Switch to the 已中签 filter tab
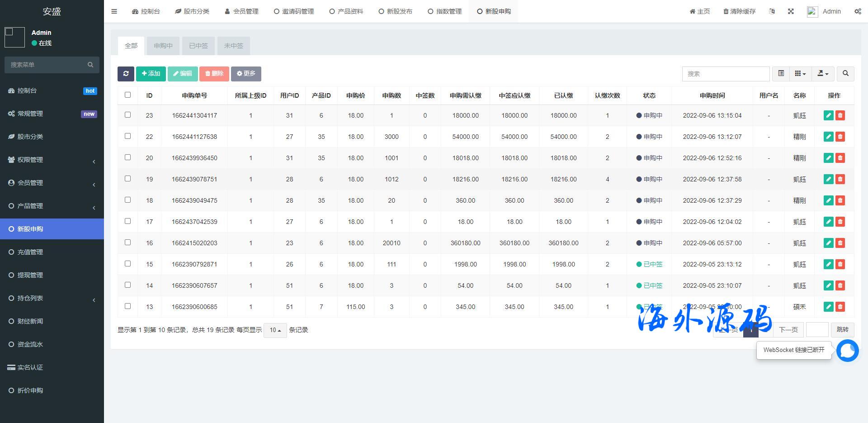868x423 pixels. coord(198,46)
